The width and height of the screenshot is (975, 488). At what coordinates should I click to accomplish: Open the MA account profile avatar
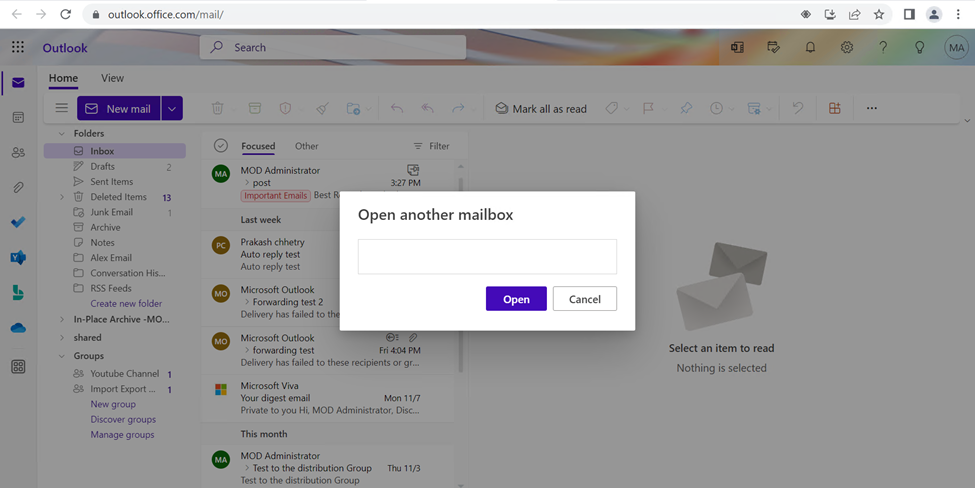click(956, 47)
